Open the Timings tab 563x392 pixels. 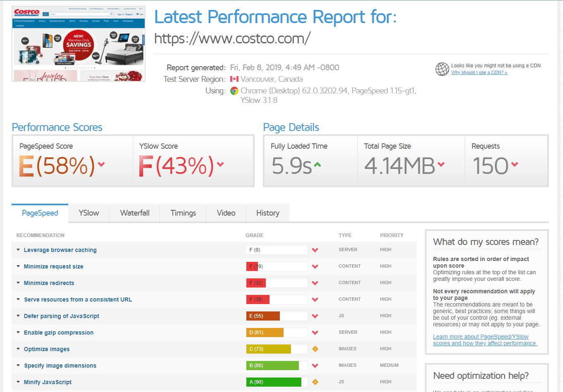click(183, 213)
